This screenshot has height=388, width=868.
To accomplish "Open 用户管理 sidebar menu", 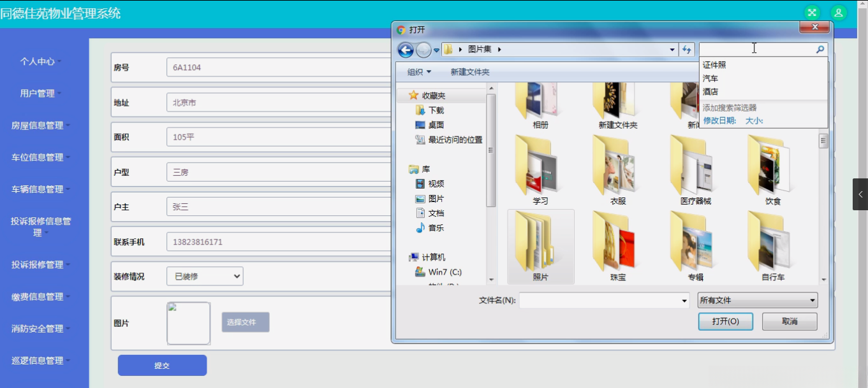I will (41, 94).
